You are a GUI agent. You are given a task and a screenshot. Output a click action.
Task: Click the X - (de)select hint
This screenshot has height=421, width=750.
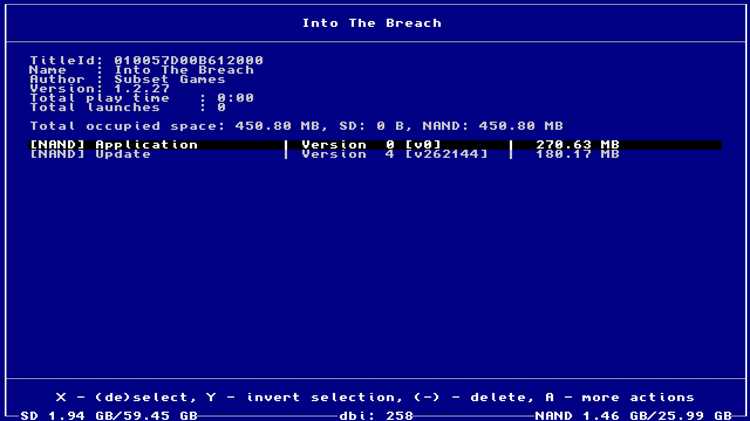(x=126, y=397)
